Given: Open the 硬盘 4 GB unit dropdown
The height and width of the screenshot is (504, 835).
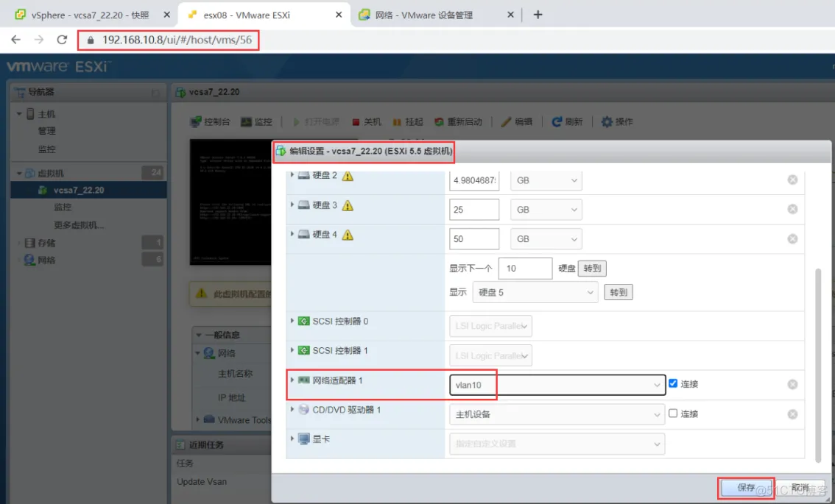Looking at the screenshot, I should tap(546, 239).
